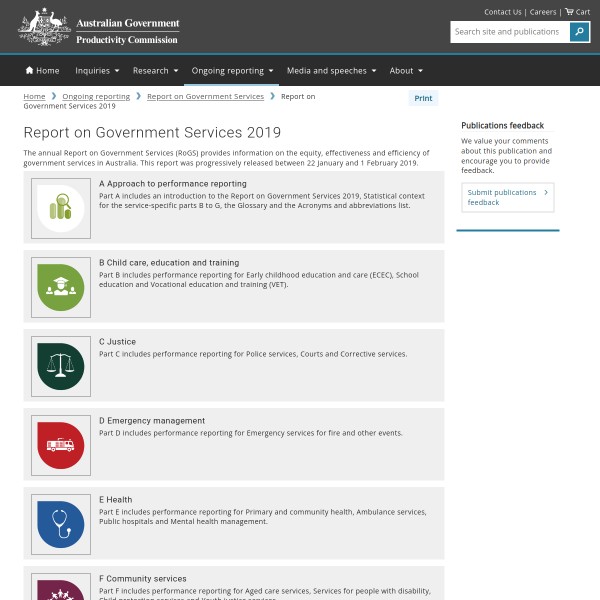Expand the Research navigation menu

click(x=155, y=71)
